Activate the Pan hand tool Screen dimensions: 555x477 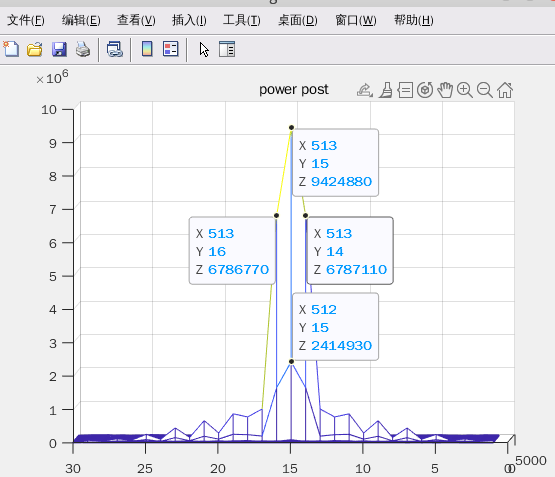[x=445, y=90]
